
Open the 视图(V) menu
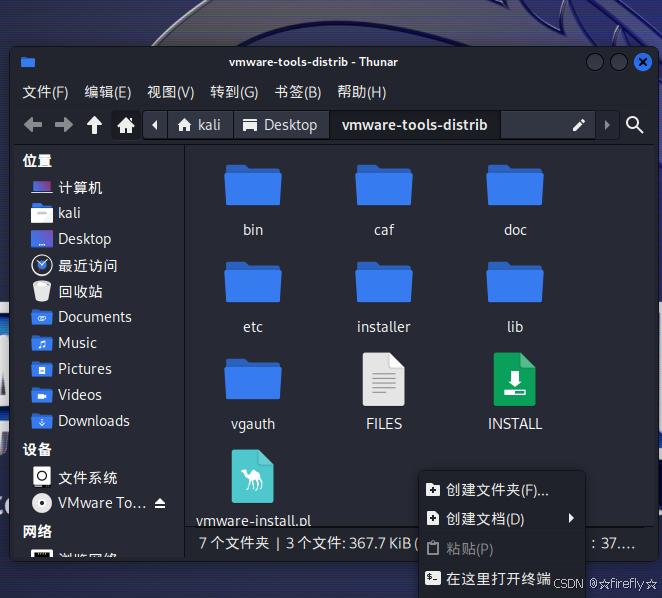(x=171, y=92)
